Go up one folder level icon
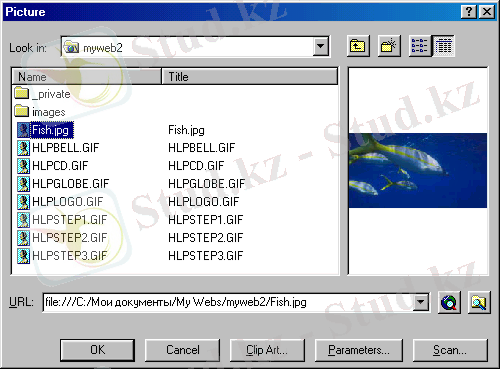 pyautogui.click(x=358, y=46)
